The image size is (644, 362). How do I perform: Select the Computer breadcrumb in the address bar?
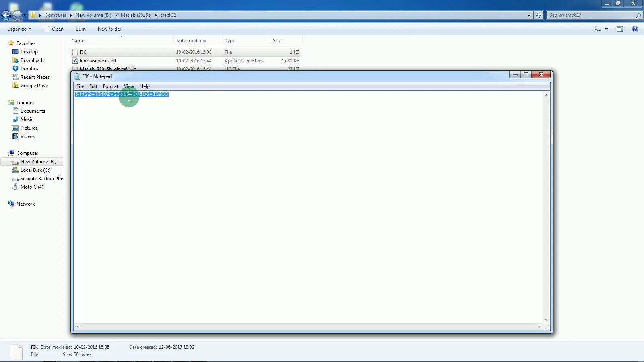tap(56, 15)
